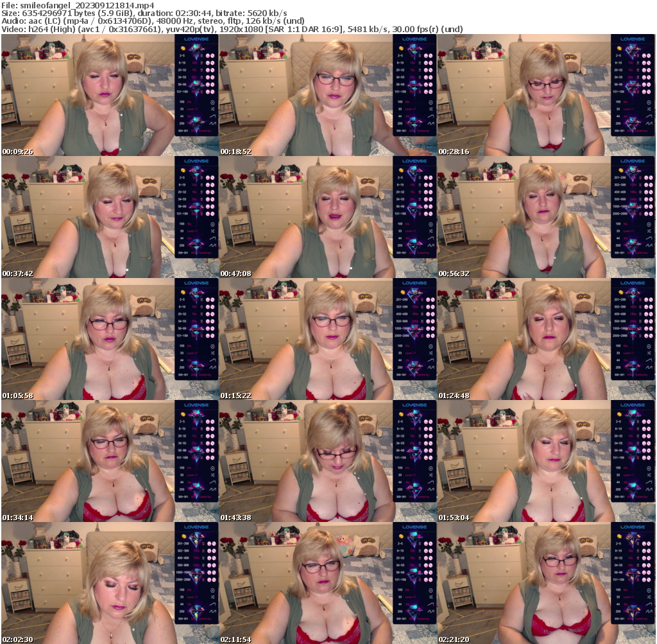Click the gold coins icon in the tip panel

[x=183, y=49]
